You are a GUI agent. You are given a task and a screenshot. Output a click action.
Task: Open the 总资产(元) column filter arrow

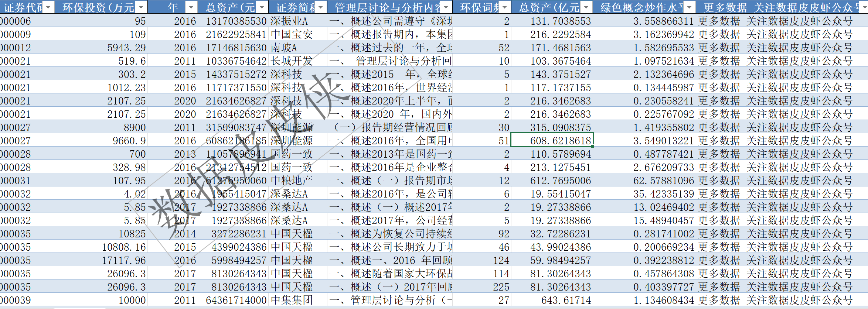click(262, 7)
